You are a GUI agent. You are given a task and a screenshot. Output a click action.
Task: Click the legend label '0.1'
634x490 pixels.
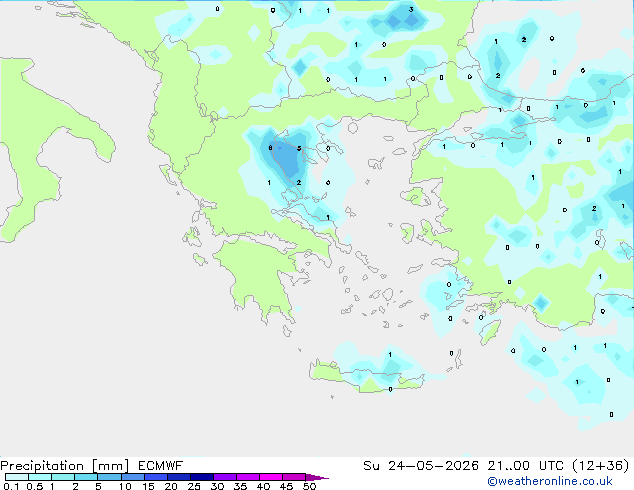click(11, 486)
